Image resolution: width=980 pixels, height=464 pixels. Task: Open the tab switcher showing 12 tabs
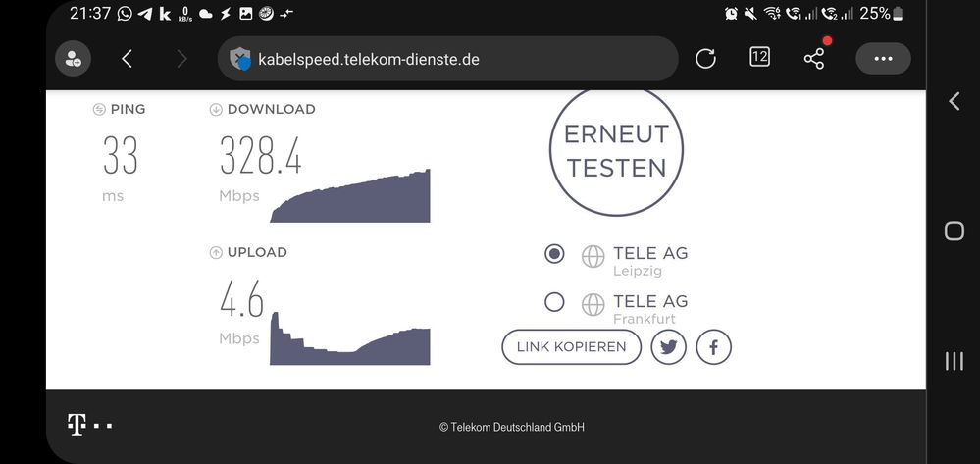759,58
